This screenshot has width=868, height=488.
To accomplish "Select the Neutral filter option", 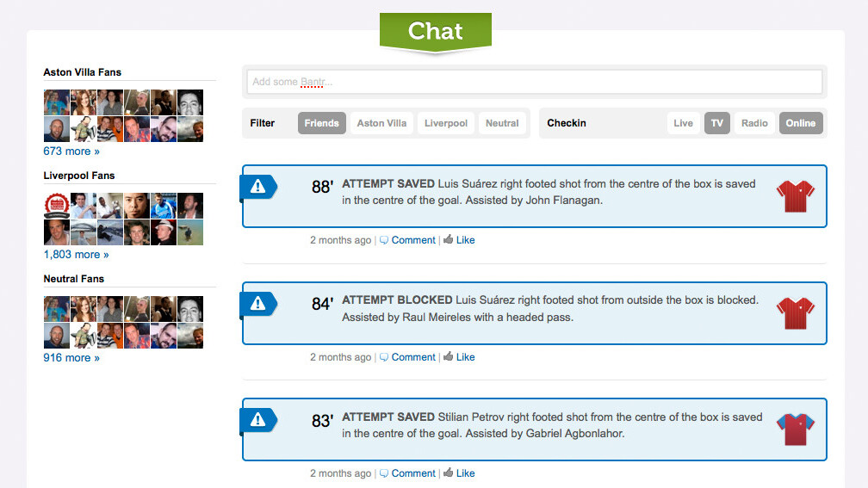I will pos(502,123).
